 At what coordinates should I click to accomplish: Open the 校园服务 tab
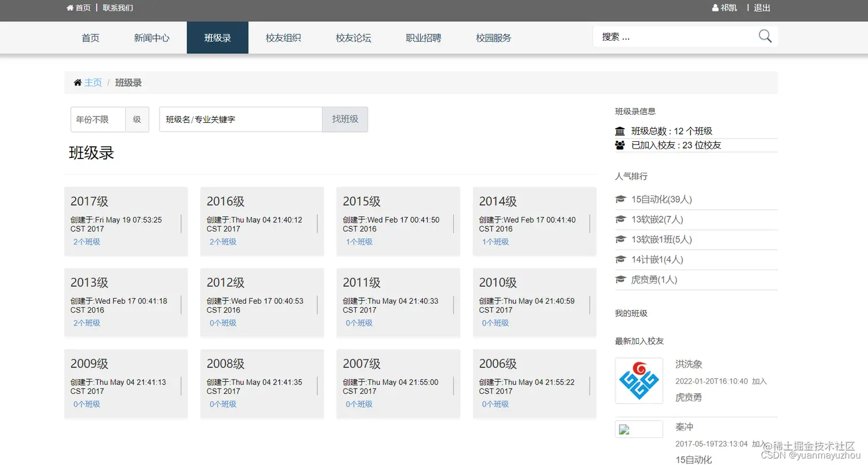(493, 38)
